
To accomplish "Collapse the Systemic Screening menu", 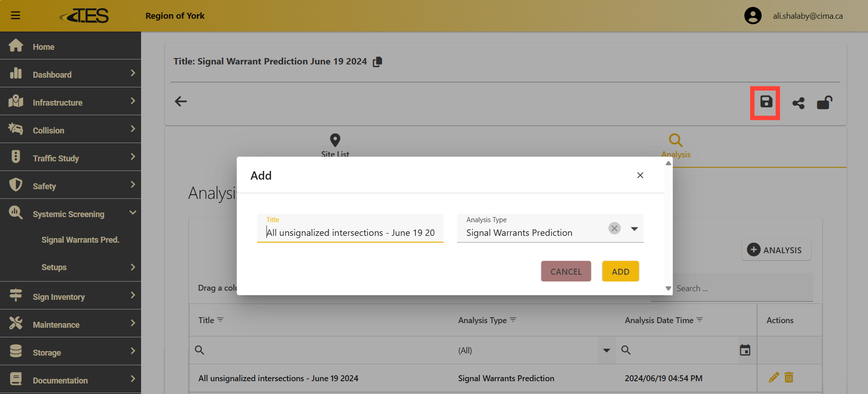I will pos(132,213).
